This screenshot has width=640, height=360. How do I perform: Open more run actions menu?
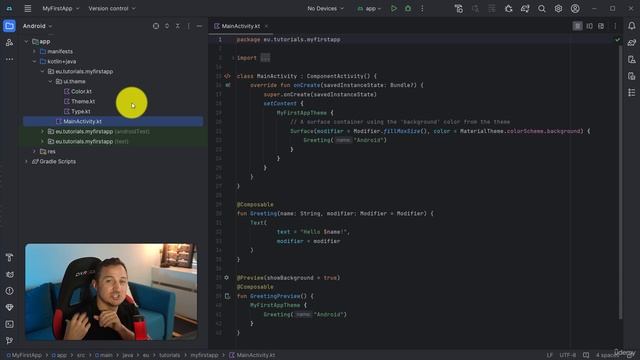click(x=422, y=8)
